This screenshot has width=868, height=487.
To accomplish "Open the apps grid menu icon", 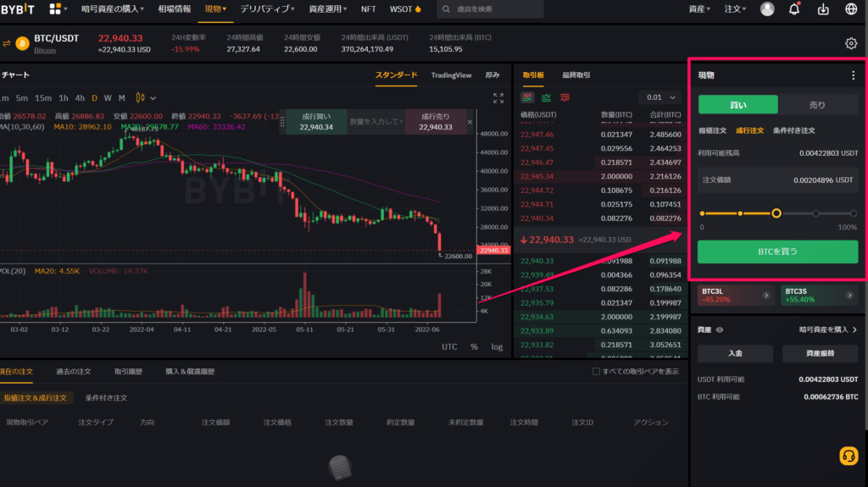I will click(x=55, y=8).
